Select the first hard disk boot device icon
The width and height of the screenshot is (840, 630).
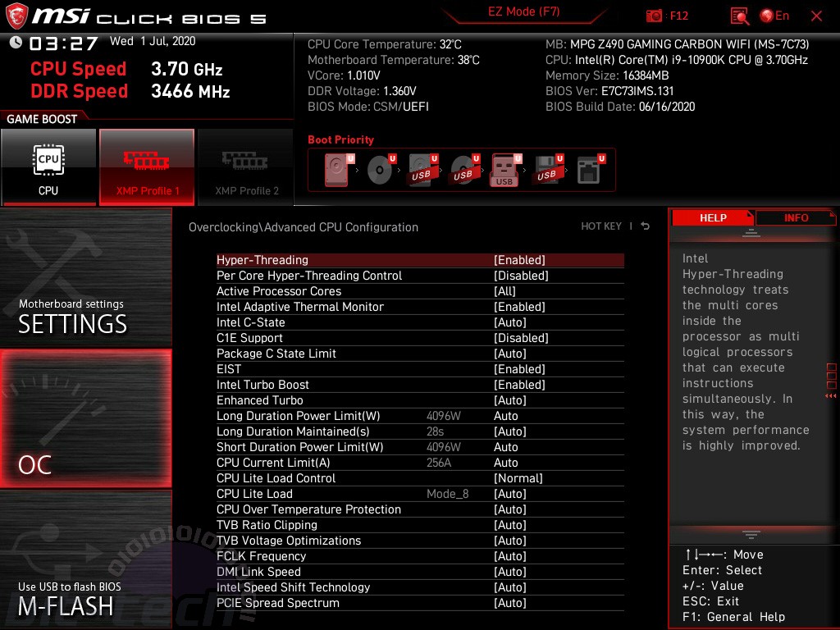pyautogui.click(x=339, y=170)
